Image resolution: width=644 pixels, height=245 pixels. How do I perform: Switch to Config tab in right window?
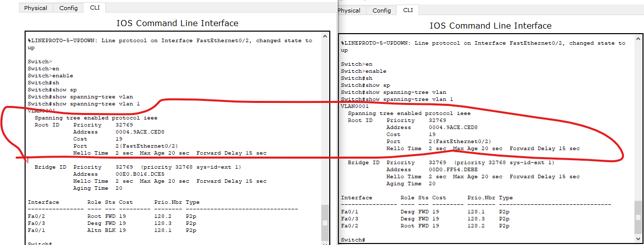(x=381, y=10)
